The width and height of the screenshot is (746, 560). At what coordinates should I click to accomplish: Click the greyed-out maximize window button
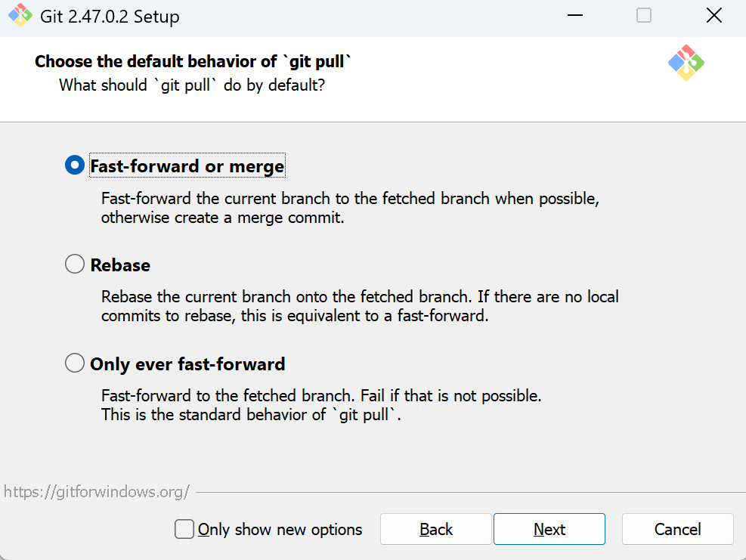(644, 16)
